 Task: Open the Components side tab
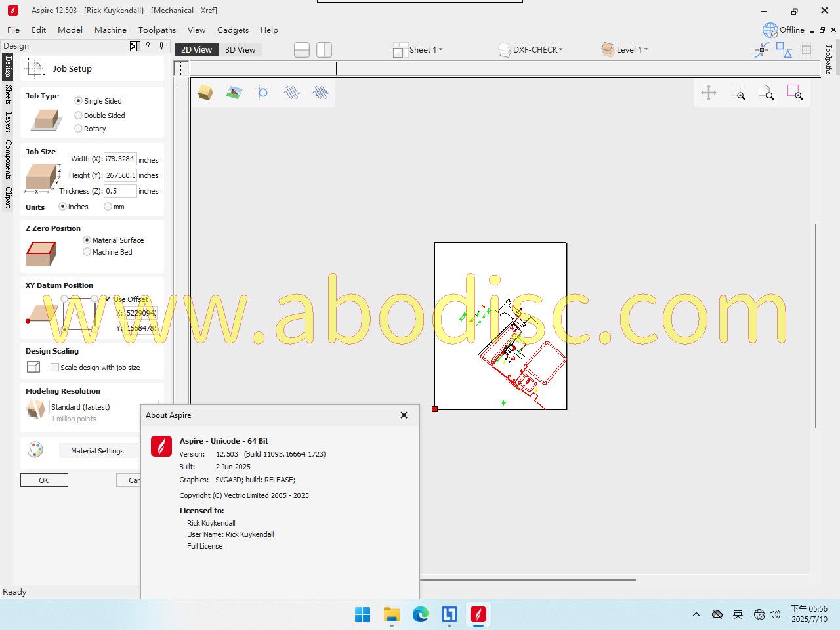click(8, 159)
